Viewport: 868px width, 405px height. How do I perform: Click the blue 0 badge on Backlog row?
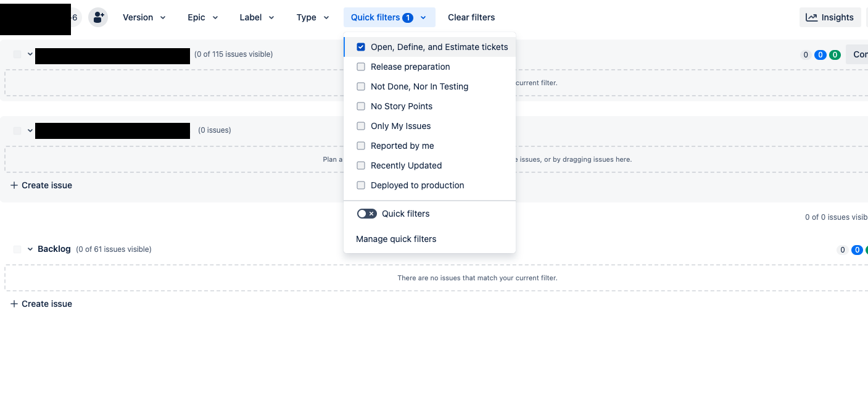tap(857, 250)
